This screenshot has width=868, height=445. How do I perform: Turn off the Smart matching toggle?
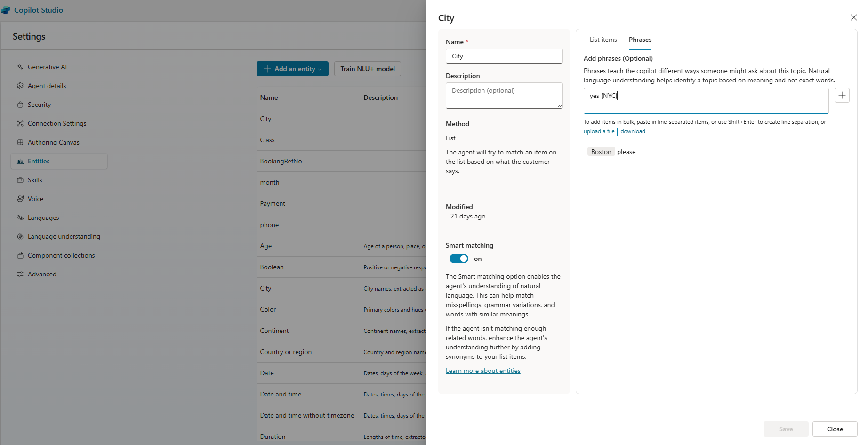(458, 259)
